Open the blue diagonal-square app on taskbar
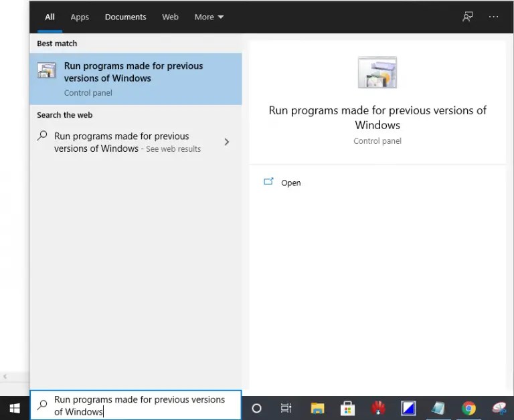514x420 pixels. 408,408
